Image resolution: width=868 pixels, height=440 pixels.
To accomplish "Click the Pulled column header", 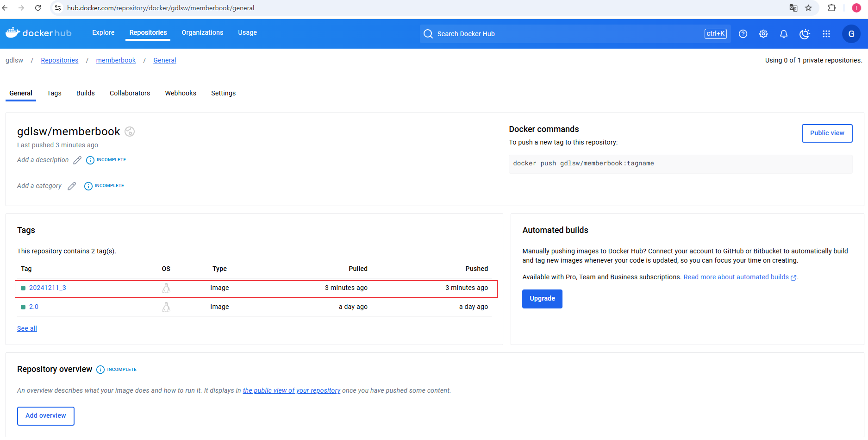I will (358, 269).
